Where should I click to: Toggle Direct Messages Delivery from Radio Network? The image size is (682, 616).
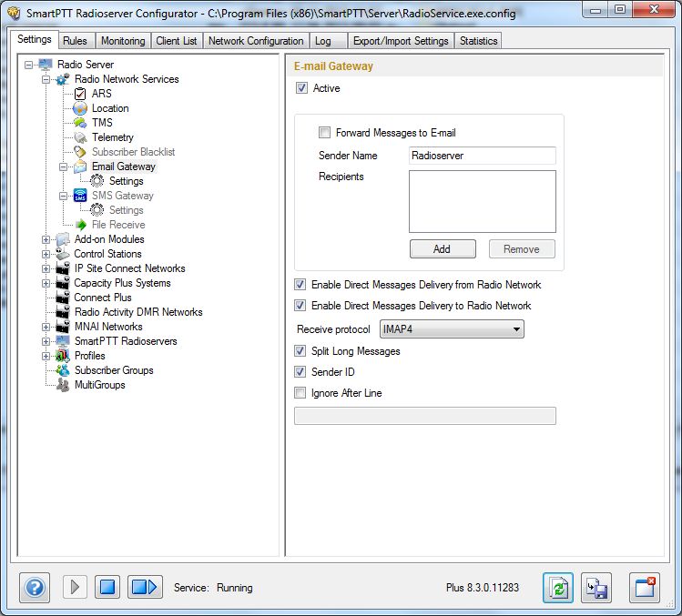click(300, 285)
